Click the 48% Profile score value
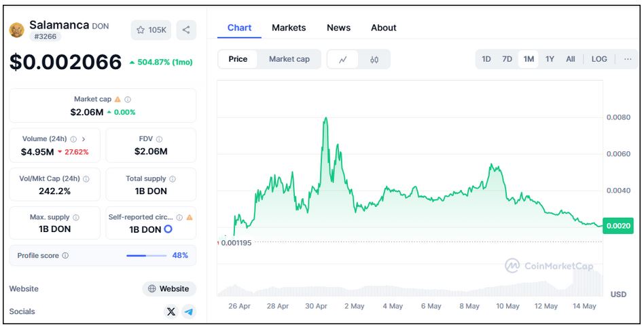Viewport: 644px width, 327px height. pos(180,256)
